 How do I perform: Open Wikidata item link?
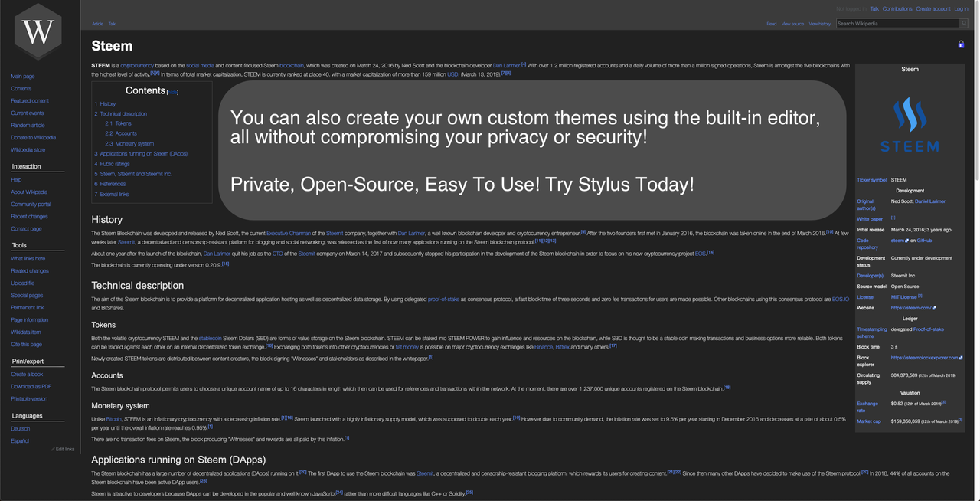click(26, 332)
